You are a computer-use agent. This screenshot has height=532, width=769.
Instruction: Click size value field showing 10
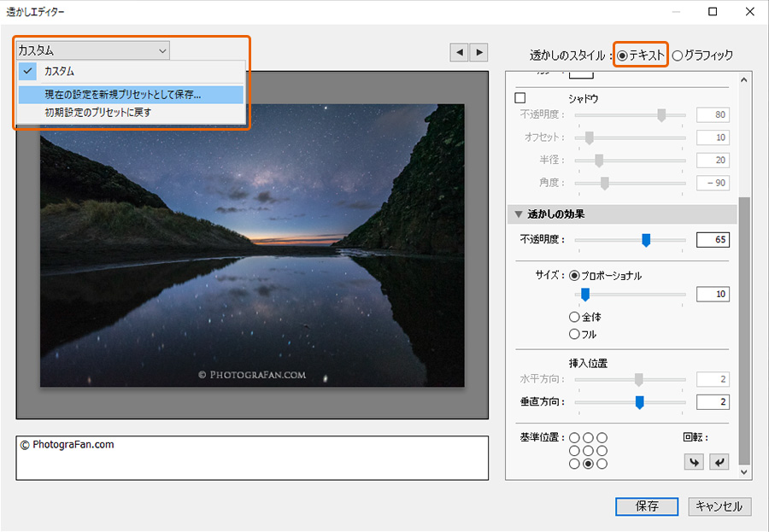713,295
